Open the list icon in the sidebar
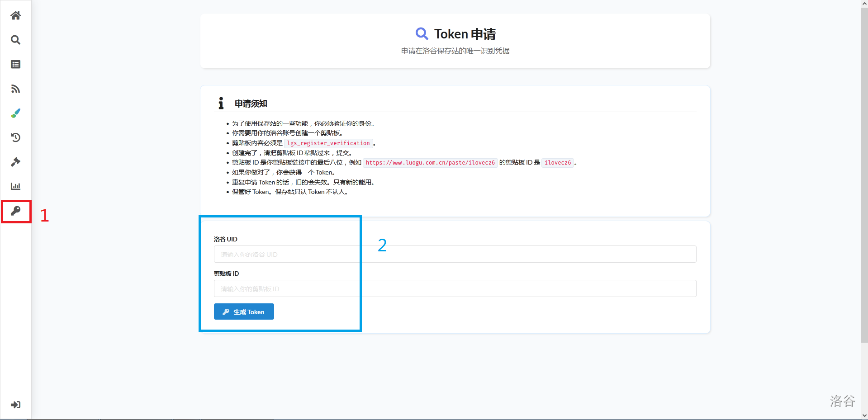Image resolution: width=868 pixels, height=420 pixels. [15, 65]
